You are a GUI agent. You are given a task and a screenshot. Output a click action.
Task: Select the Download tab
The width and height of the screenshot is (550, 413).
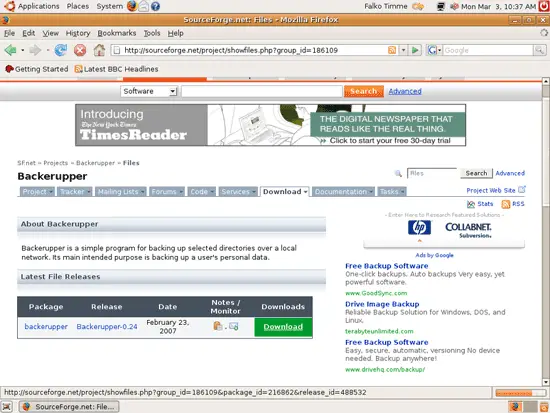coord(285,192)
